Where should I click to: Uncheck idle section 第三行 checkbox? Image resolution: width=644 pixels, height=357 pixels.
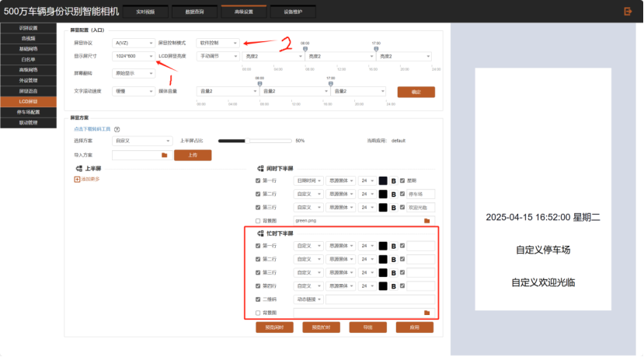pos(258,208)
